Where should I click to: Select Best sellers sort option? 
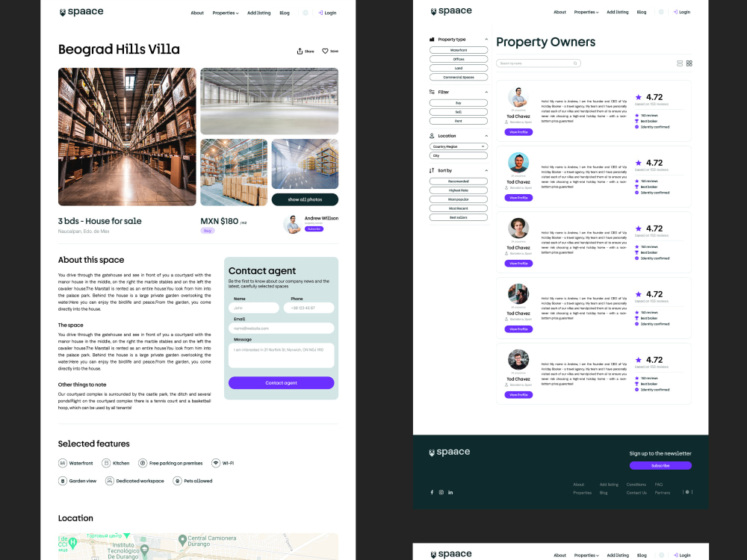pos(459,217)
